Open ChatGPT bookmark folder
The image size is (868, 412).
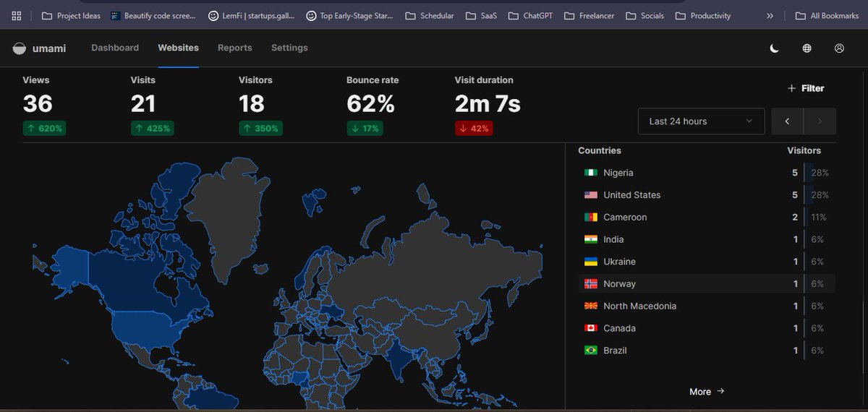click(531, 15)
